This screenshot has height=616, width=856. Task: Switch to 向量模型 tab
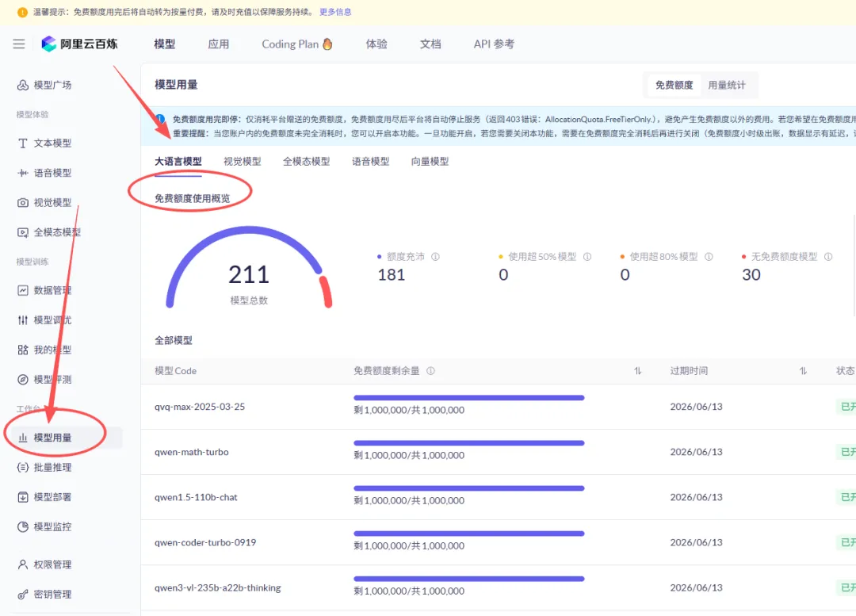pos(430,162)
